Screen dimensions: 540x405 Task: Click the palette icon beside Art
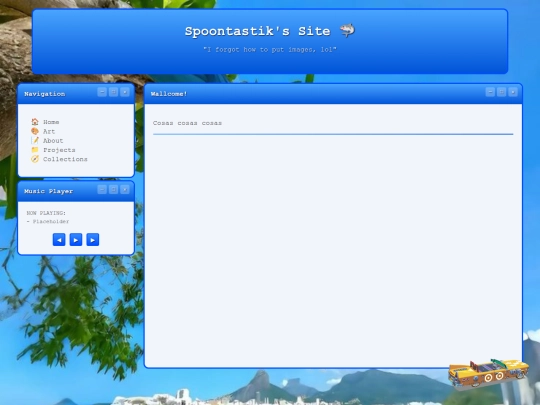pos(35,131)
